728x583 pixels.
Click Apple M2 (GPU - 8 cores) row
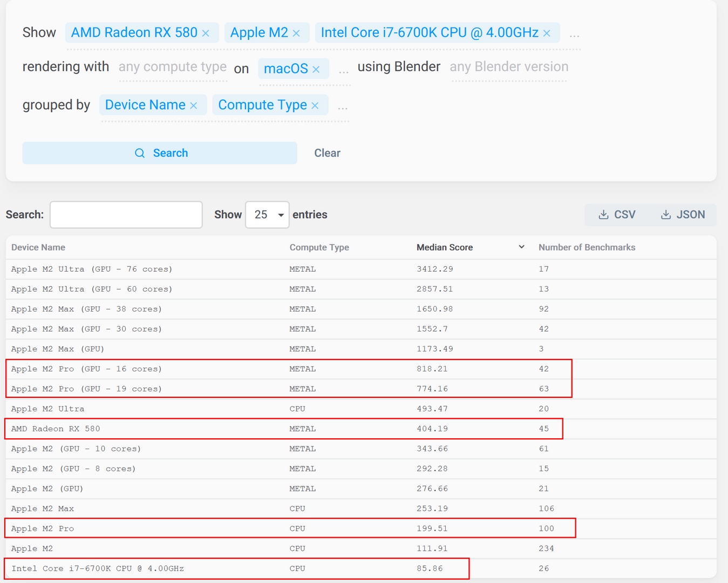coord(361,469)
